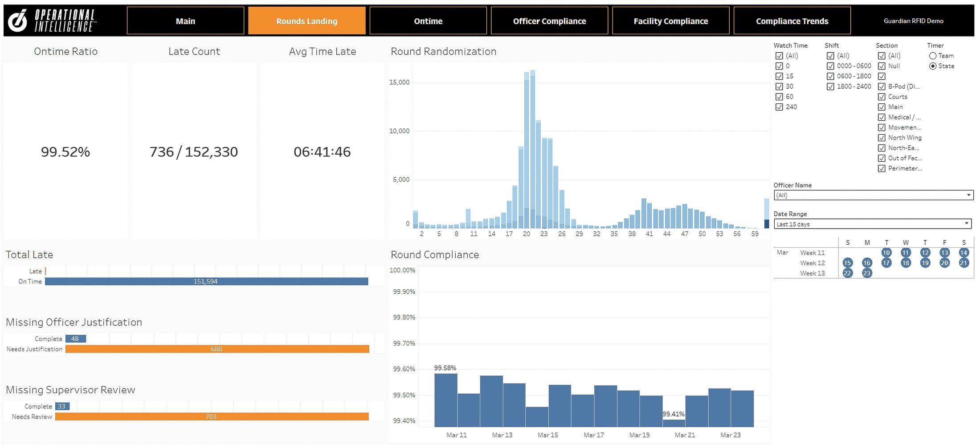The width and height of the screenshot is (980, 448).
Task: Select calendar day 23 in Week 13
Action: [x=866, y=273]
